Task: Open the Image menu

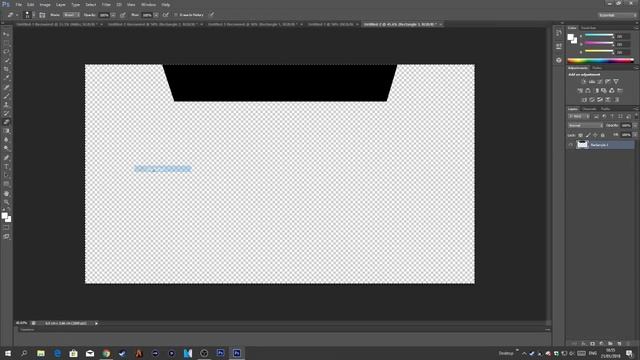Action: click(x=45, y=5)
